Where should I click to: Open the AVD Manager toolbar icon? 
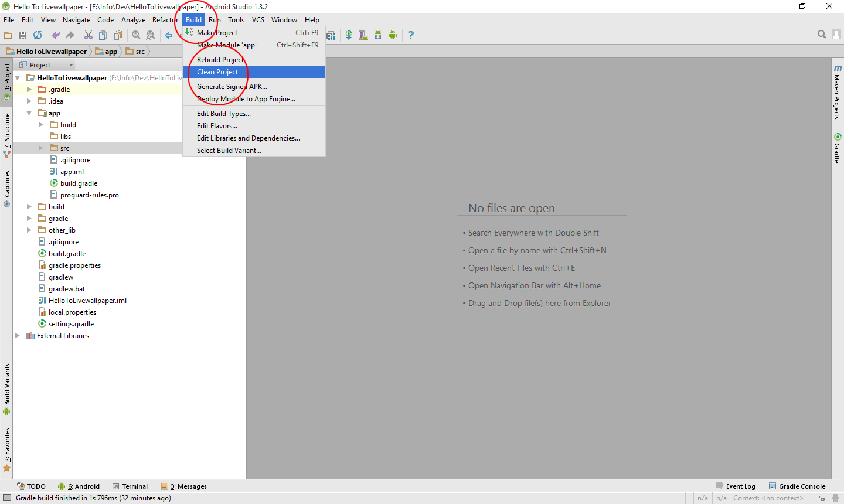363,35
